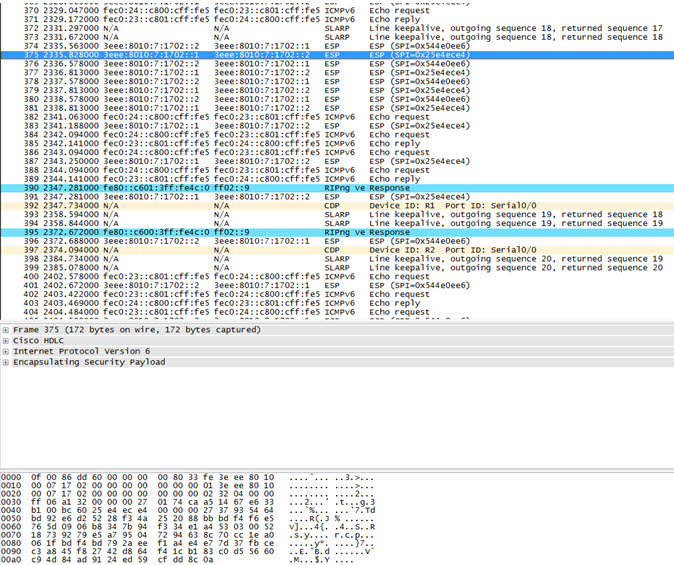Select packet 379 ESP row
Image resolution: width=674 pixels, height=565 pixels.
click(x=337, y=90)
